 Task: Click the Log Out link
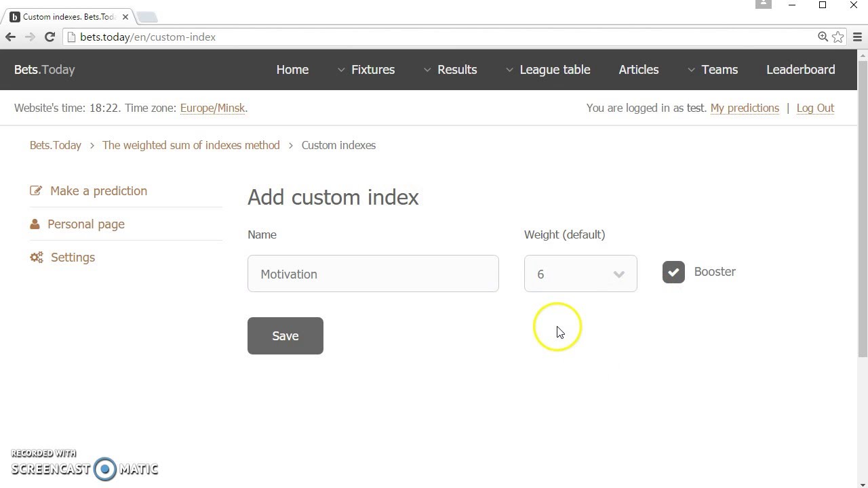tap(815, 108)
